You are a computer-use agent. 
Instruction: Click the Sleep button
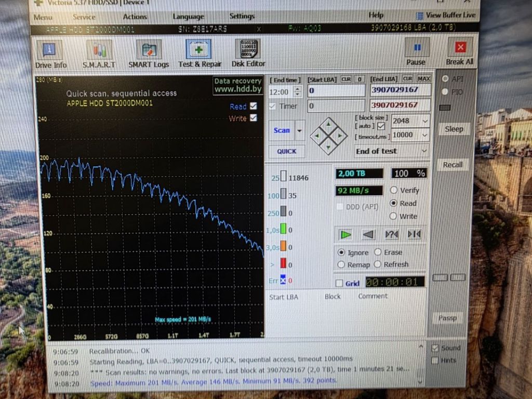(x=454, y=129)
